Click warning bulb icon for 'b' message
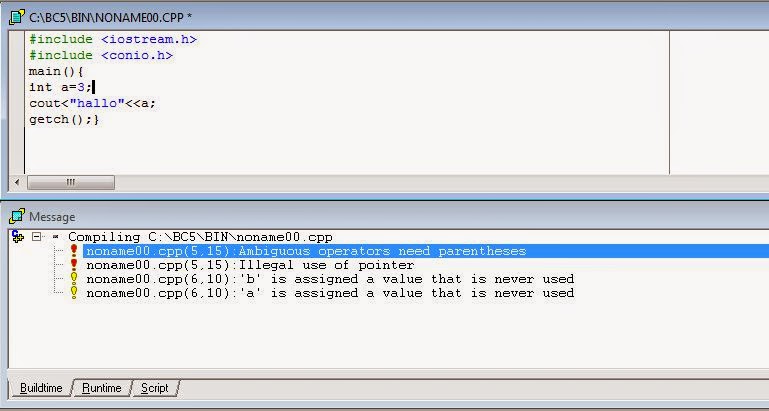 click(x=74, y=279)
